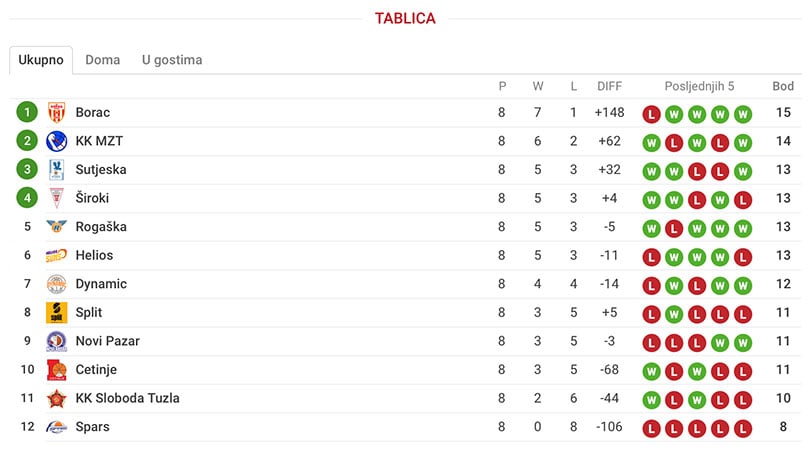810x449 pixels.
Task: Click Borac's red L result badge
Action: coord(651,114)
